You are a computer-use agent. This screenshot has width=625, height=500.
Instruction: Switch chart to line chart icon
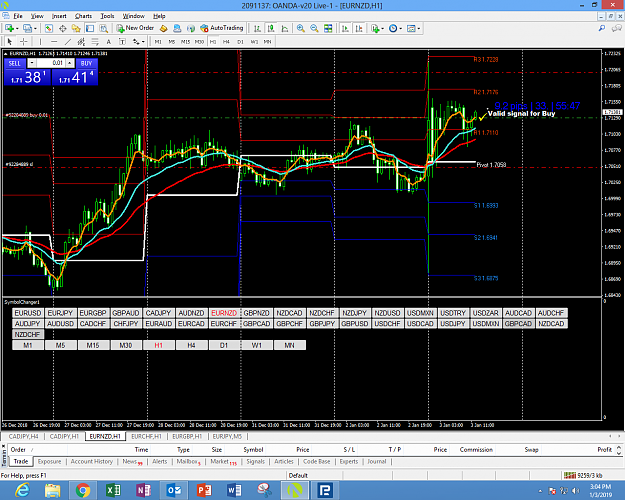[x=285, y=28]
